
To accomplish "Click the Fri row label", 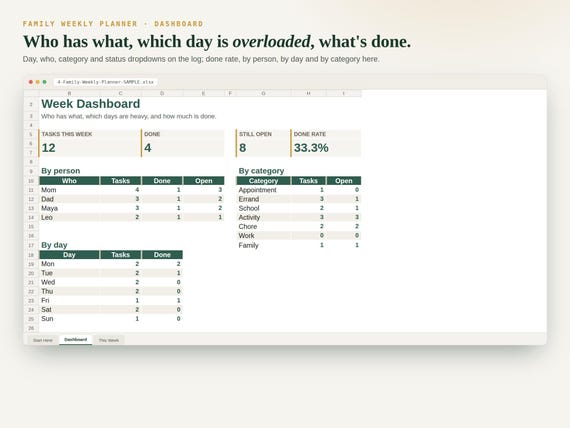I will coord(45,300).
